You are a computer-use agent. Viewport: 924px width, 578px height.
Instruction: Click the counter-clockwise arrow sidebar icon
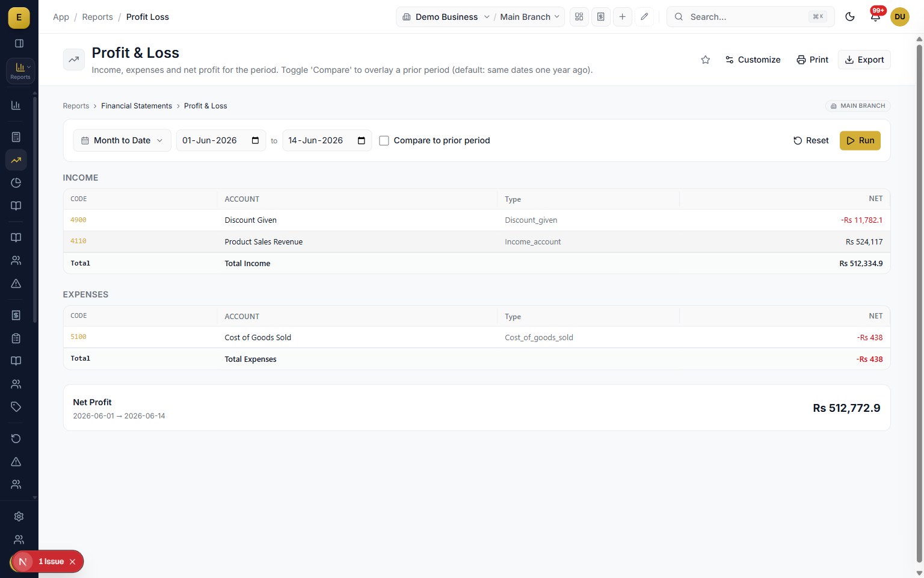point(16,438)
